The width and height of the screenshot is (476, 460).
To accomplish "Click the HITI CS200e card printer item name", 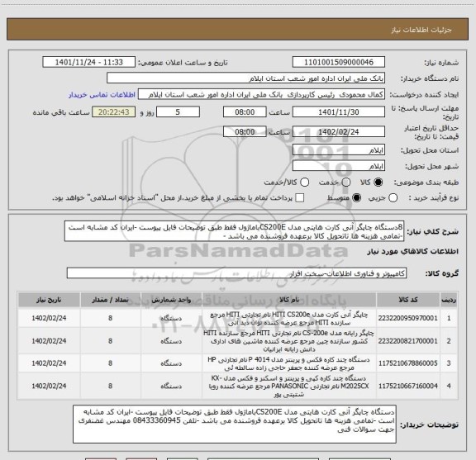I will pyautogui.click(x=289, y=318).
